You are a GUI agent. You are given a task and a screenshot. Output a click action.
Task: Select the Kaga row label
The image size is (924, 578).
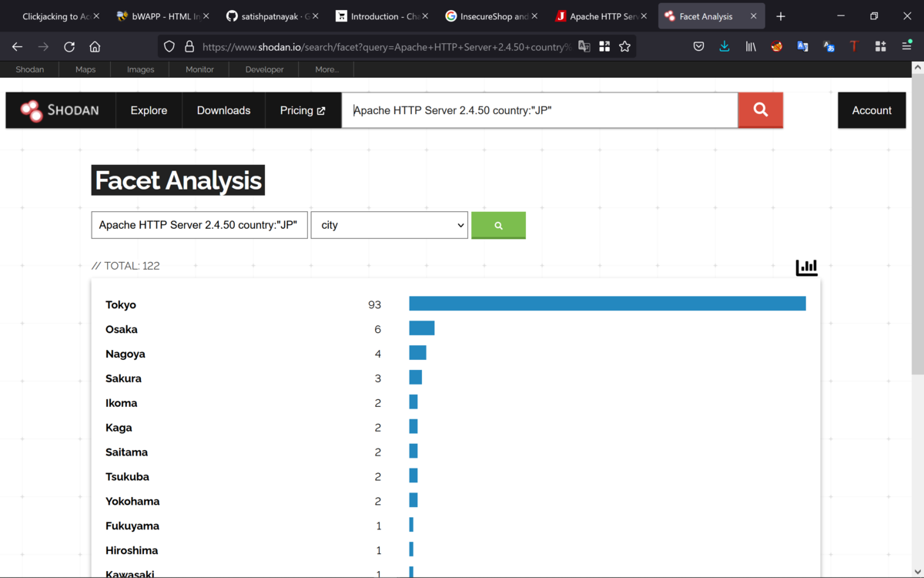tap(119, 428)
